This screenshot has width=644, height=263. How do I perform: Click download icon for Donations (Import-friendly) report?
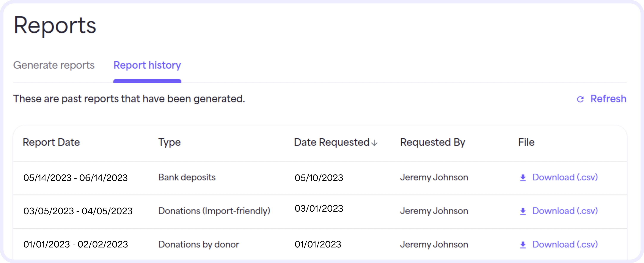[x=523, y=211]
